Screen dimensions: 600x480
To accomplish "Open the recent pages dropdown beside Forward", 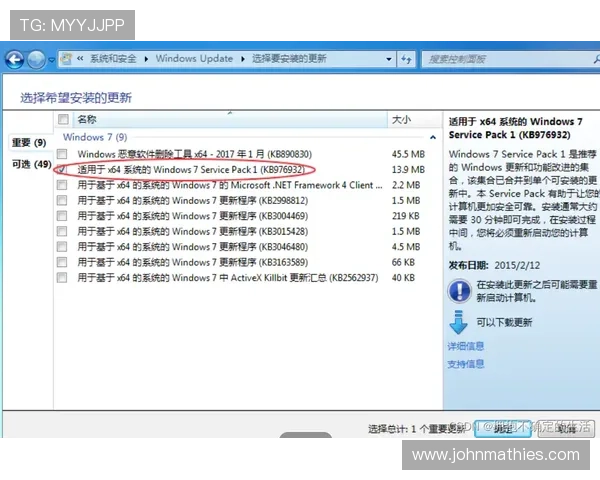I will coord(51,60).
